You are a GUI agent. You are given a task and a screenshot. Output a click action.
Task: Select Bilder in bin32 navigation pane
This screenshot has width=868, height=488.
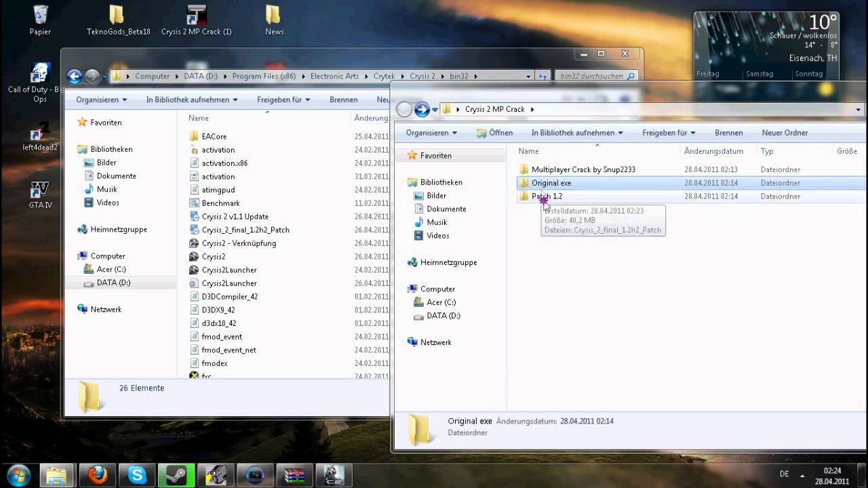click(100, 163)
